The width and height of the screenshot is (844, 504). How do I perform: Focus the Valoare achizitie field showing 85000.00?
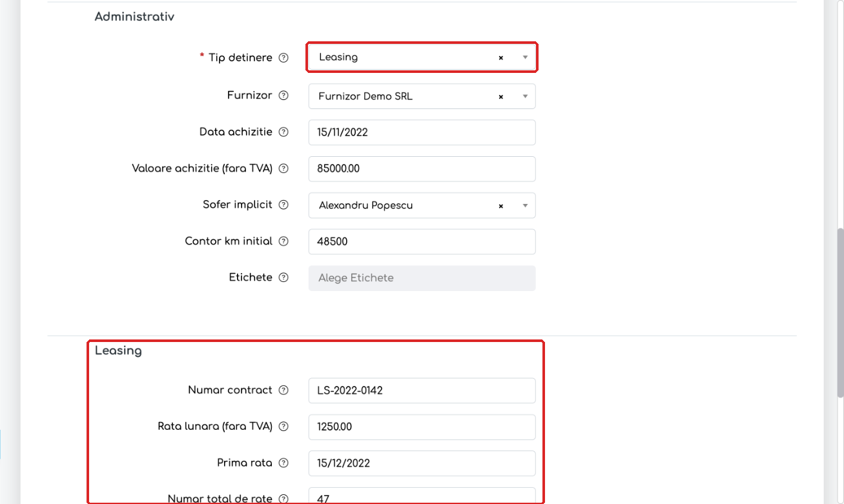point(422,169)
